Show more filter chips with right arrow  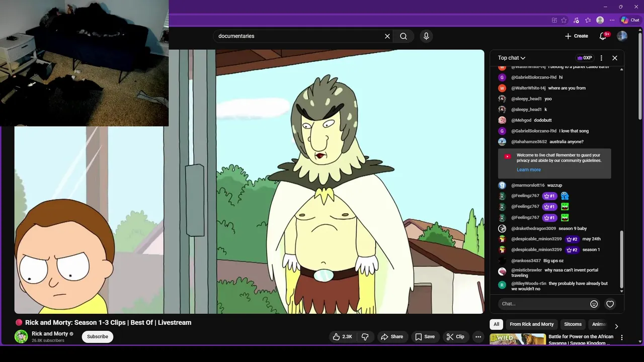616,326
